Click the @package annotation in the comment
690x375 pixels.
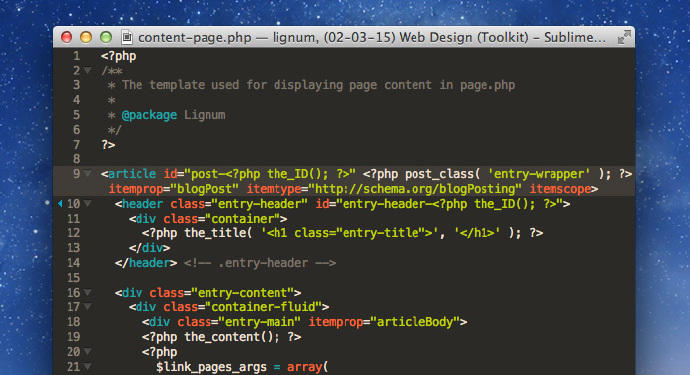click(149, 115)
